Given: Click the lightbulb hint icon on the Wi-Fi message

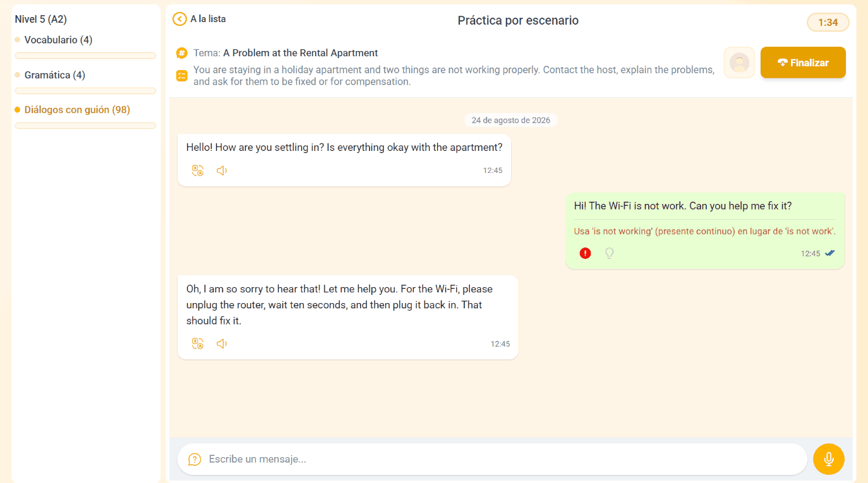Looking at the screenshot, I should (x=610, y=253).
